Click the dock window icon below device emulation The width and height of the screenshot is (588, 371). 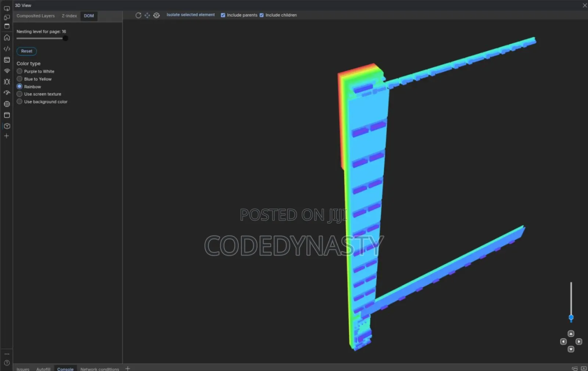pos(7,26)
